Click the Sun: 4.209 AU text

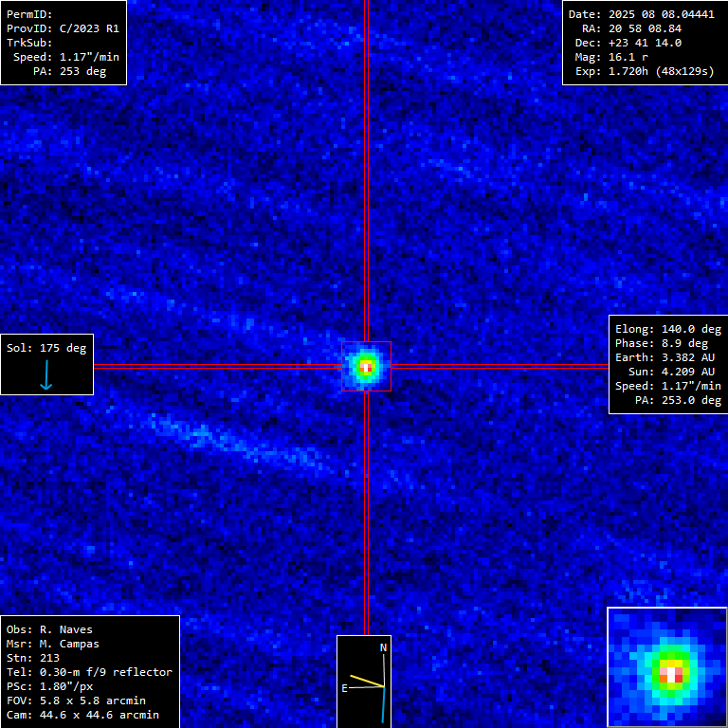672,372
